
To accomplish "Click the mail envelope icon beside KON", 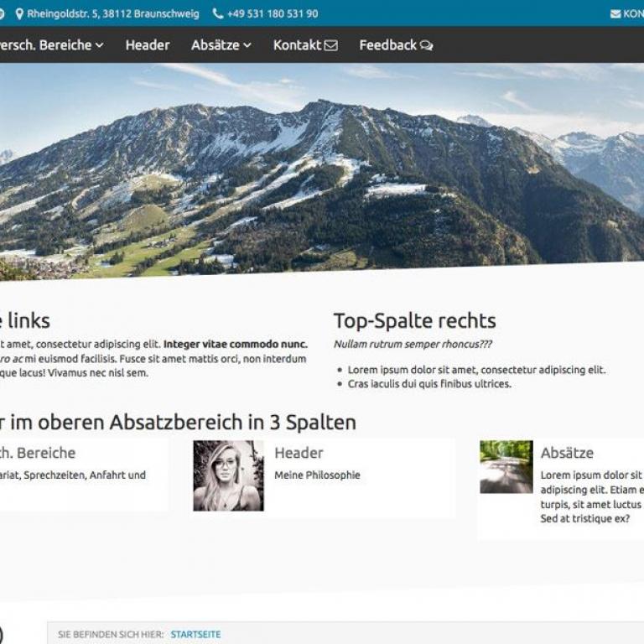I will 615,14.
